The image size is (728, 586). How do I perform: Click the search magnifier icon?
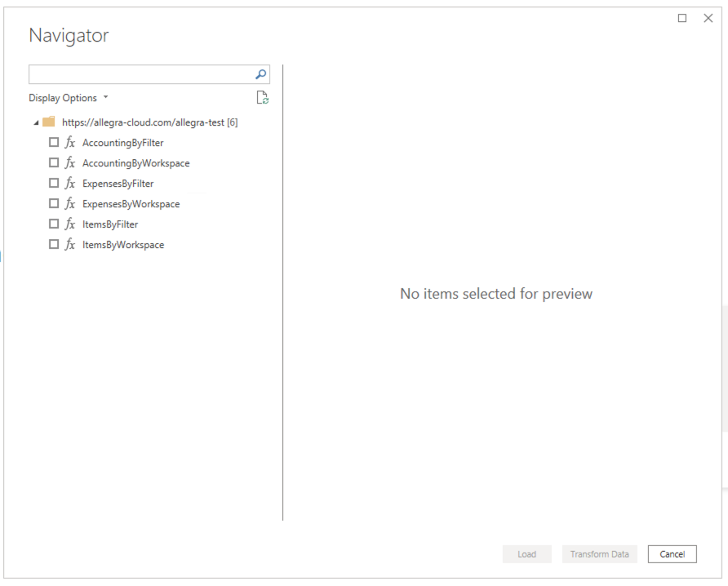pyautogui.click(x=260, y=73)
